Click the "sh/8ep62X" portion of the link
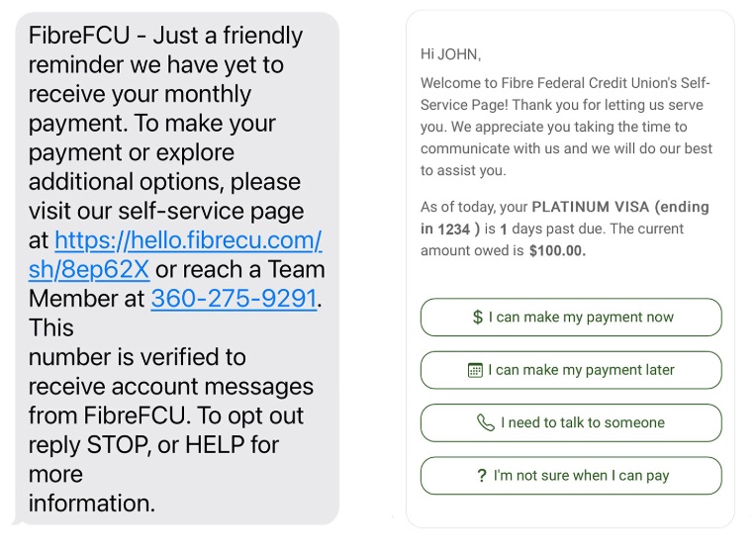The height and width of the screenshot is (551, 756). point(89,269)
